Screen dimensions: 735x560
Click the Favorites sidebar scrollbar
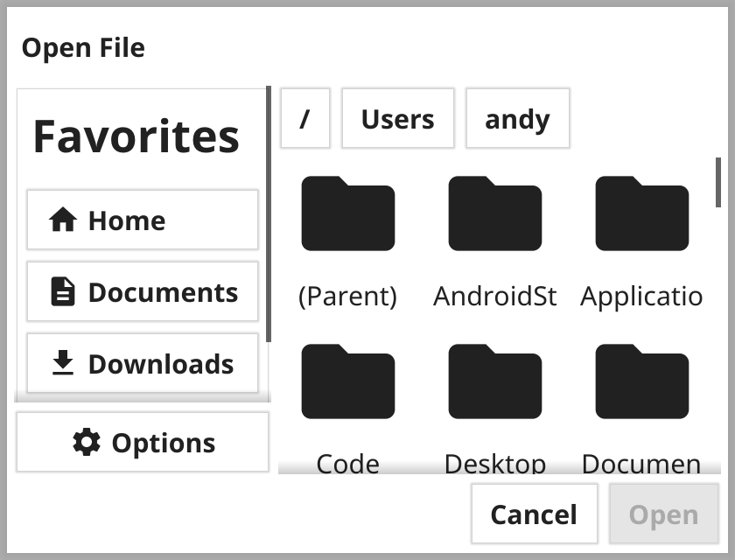pyautogui.click(x=269, y=214)
